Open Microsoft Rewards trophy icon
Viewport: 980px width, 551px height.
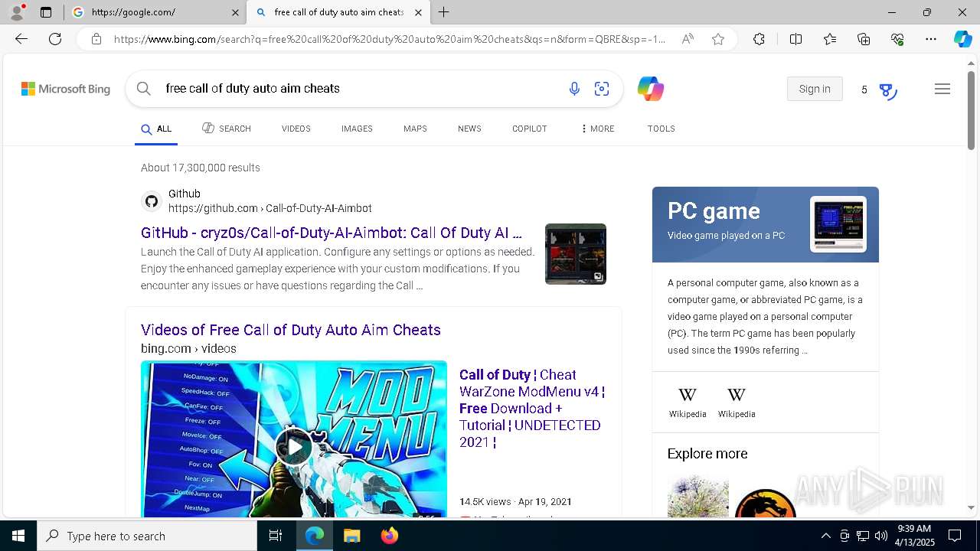point(887,91)
